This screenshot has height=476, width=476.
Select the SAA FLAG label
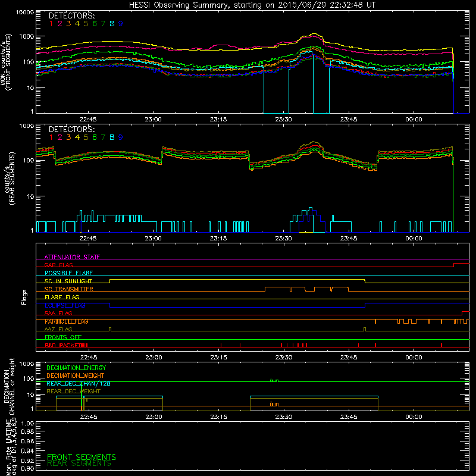58,313
